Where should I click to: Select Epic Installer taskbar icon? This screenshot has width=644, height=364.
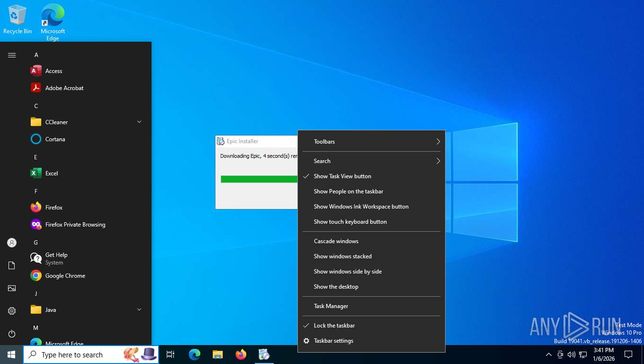point(264,355)
